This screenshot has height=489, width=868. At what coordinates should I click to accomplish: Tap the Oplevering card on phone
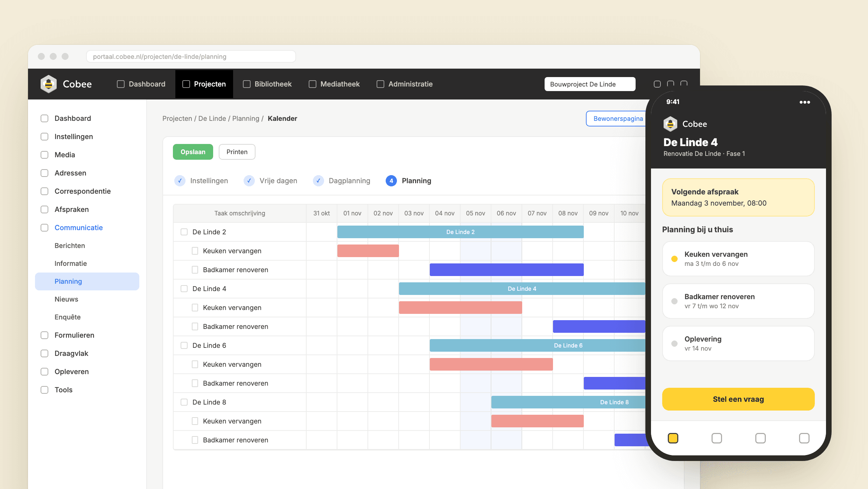click(738, 343)
